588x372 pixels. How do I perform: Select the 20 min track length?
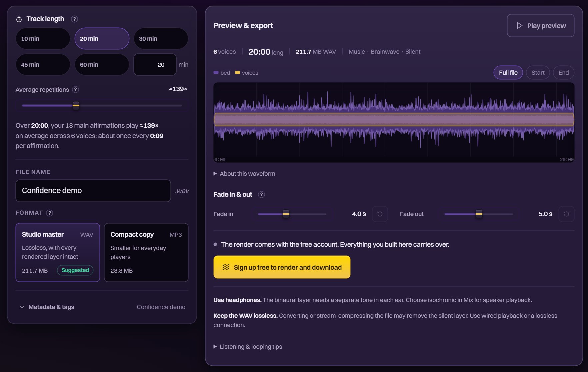[102, 39]
